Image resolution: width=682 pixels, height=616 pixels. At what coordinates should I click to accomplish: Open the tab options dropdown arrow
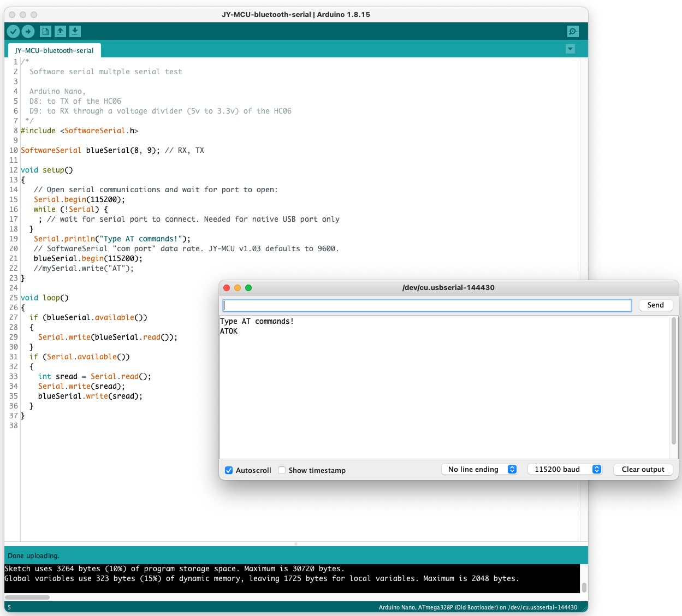coord(570,49)
